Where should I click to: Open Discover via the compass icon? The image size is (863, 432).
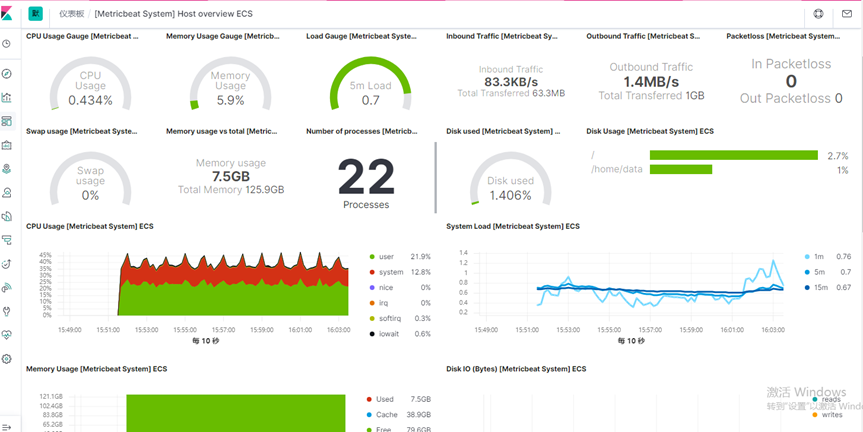[7, 74]
